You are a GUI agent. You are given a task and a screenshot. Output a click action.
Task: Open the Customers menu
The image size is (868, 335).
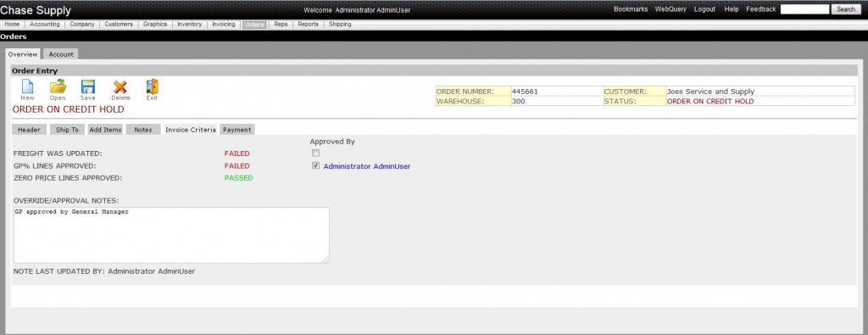click(119, 25)
